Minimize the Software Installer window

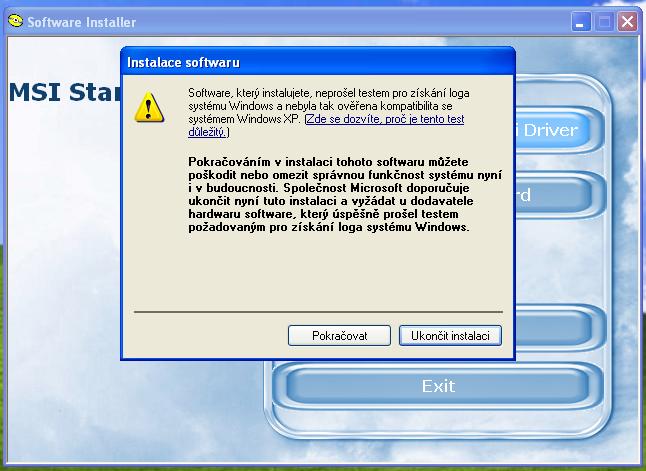click(581, 21)
